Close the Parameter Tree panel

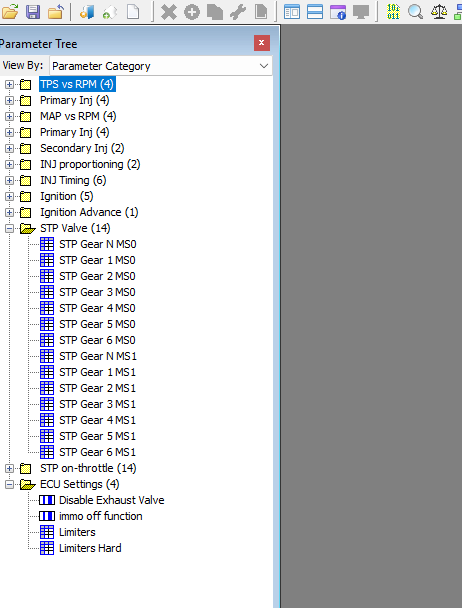pos(262,43)
